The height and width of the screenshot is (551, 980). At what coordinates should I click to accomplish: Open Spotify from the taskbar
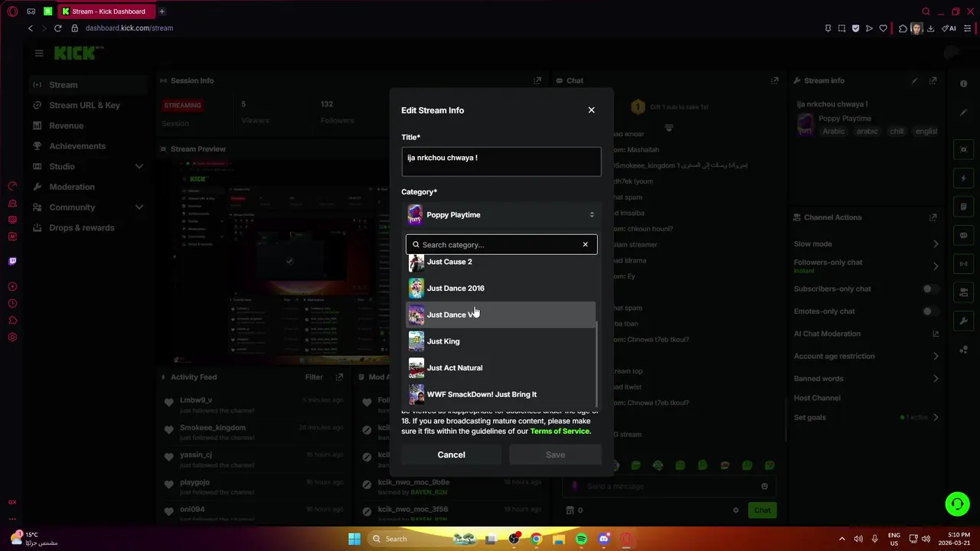pyautogui.click(x=581, y=539)
